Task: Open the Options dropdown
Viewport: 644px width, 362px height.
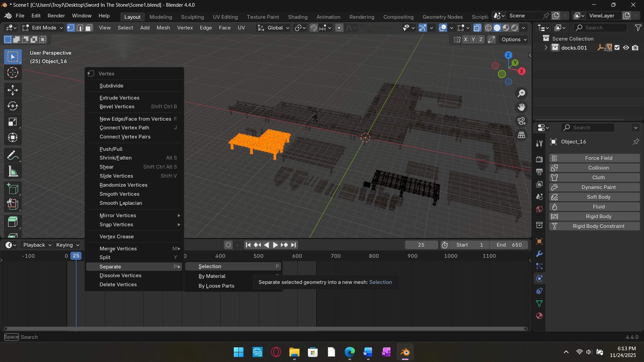Action: [514, 40]
